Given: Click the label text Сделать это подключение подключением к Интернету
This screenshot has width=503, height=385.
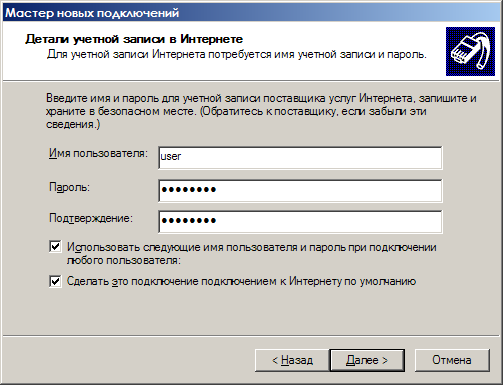Looking at the screenshot, I should point(241,281).
